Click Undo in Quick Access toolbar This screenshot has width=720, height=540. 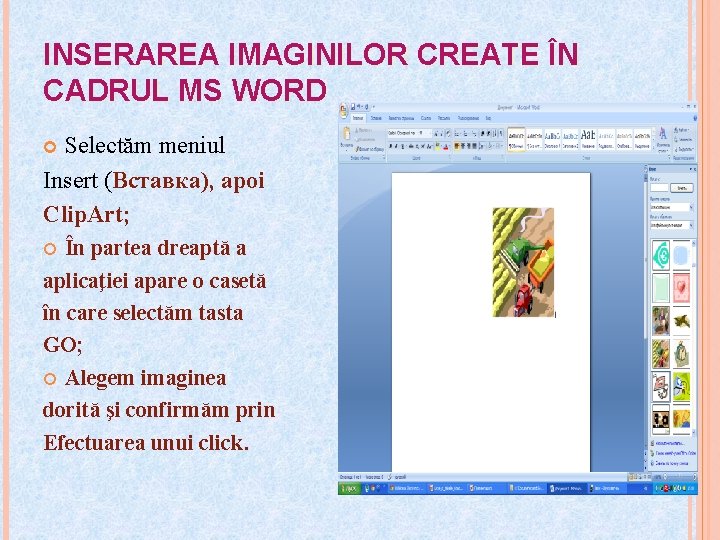click(x=359, y=107)
